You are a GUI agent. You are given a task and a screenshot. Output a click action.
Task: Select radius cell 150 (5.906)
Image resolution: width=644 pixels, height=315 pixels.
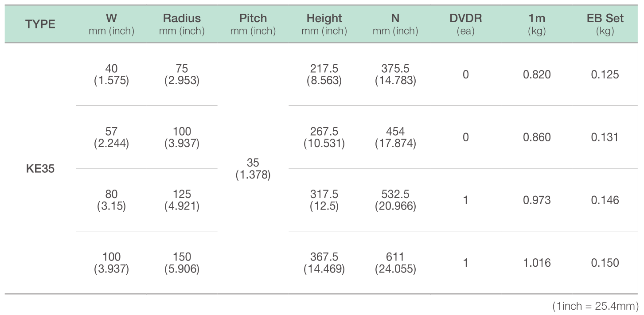182,263
